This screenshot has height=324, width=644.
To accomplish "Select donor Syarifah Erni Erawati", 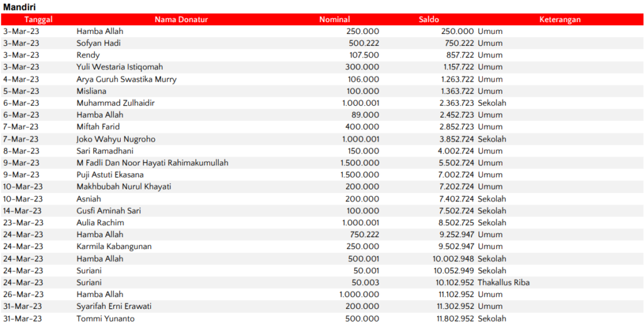I will point(114,306).
